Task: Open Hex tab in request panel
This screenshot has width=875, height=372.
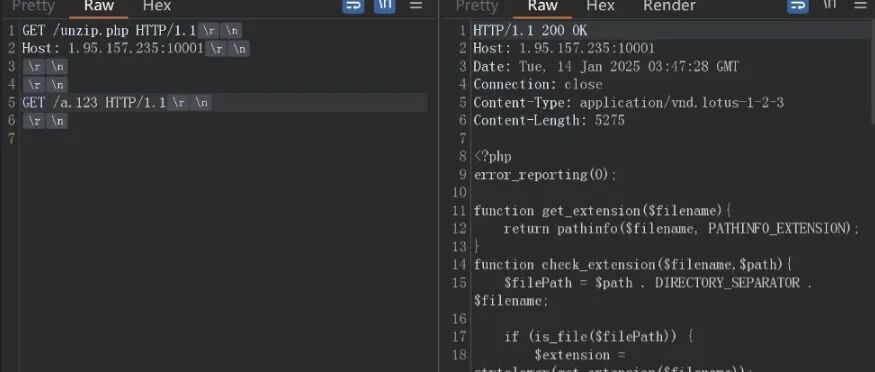Action: tap(157, 6)
